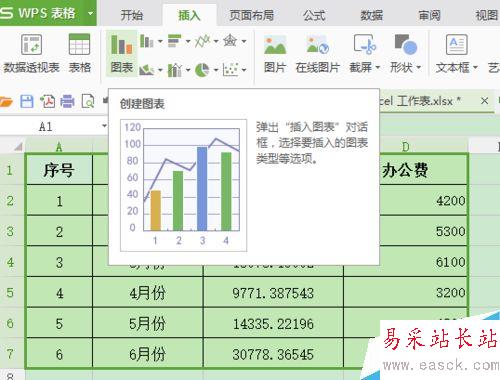Insert a bar chart icon

coord(175,41)
